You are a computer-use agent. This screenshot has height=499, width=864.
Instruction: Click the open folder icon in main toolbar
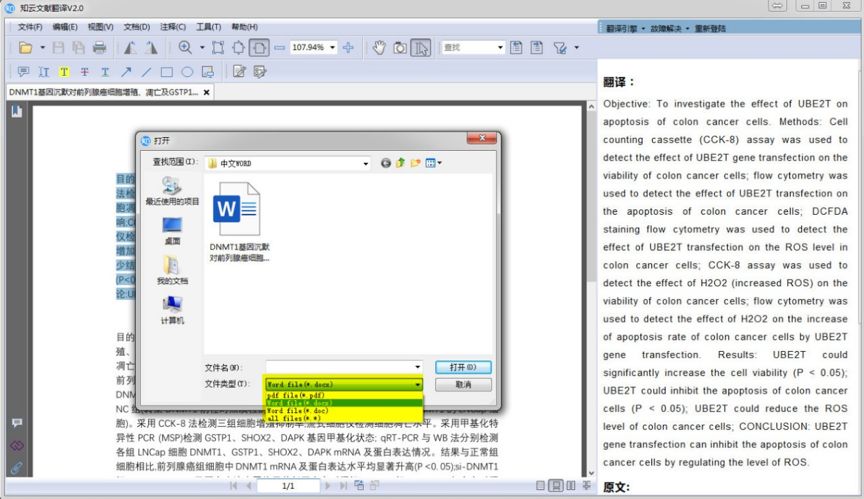[x=25, y=48]
